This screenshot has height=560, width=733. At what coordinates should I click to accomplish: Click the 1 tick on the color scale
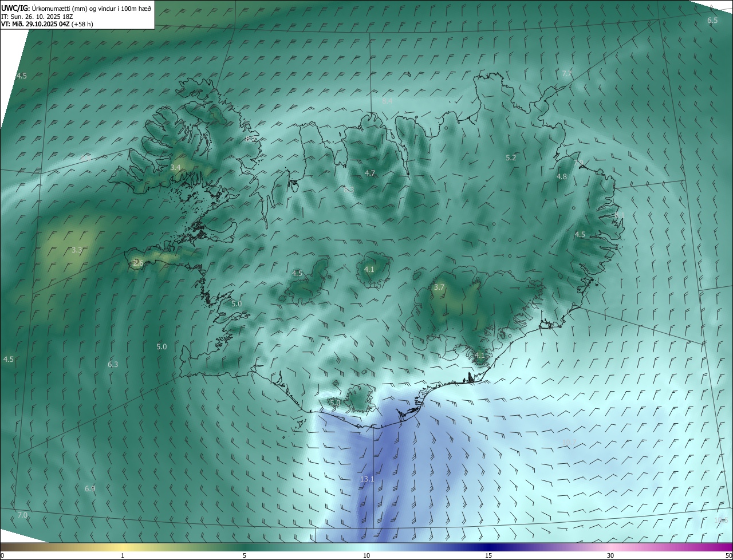[x=123, y=555]
